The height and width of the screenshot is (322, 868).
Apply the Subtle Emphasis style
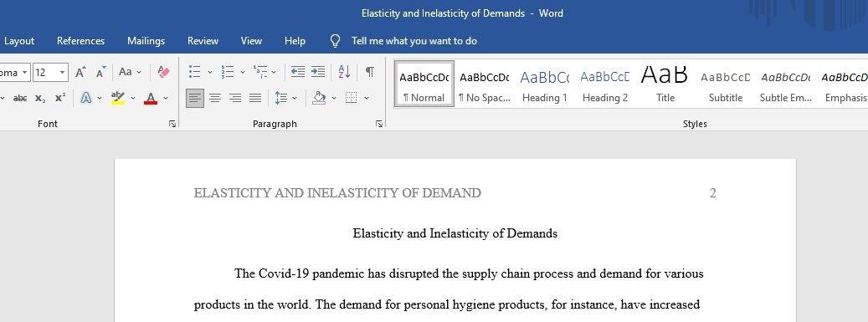tap(786, 84)
